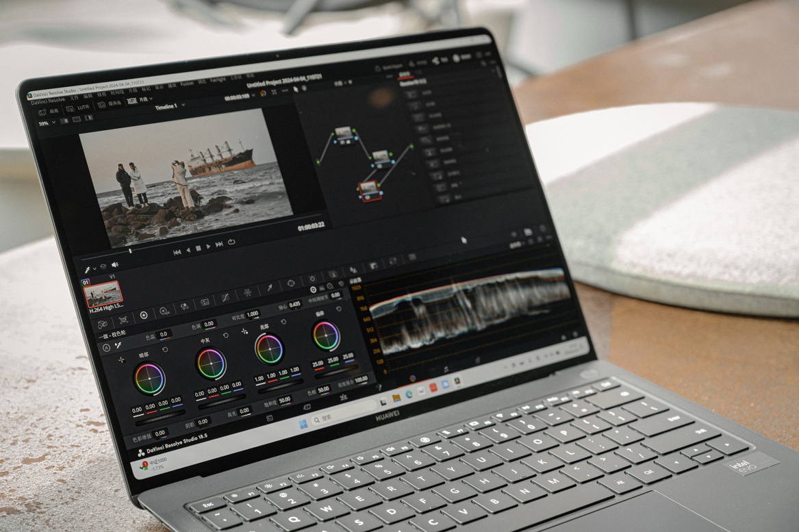Select the curves palette icon
The image size is (799, 532).
tap(225, 299)
